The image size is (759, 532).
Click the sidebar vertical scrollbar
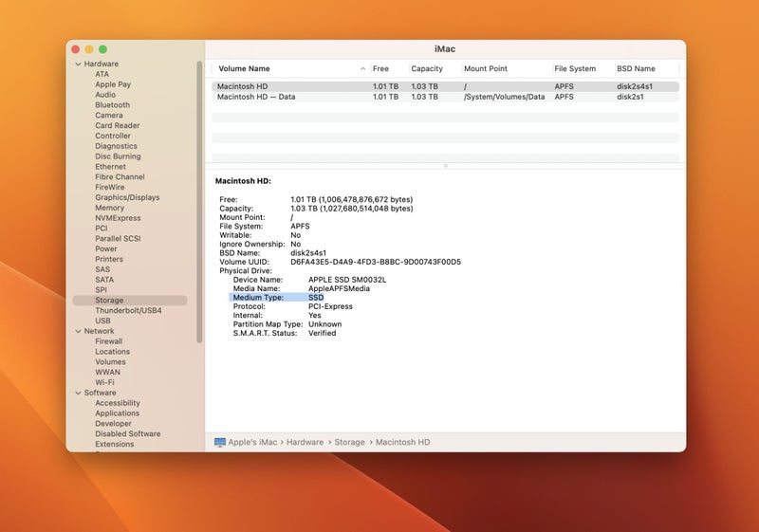pos(199,202)
